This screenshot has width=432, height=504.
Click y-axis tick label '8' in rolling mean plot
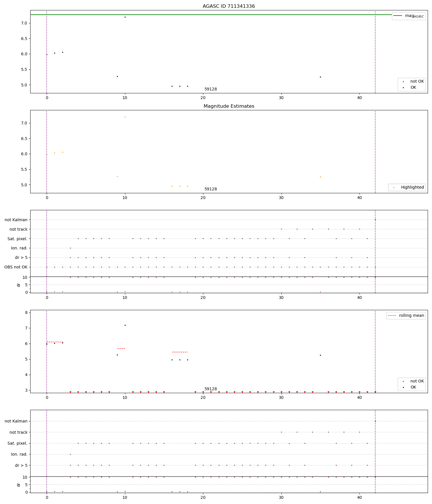26,312
